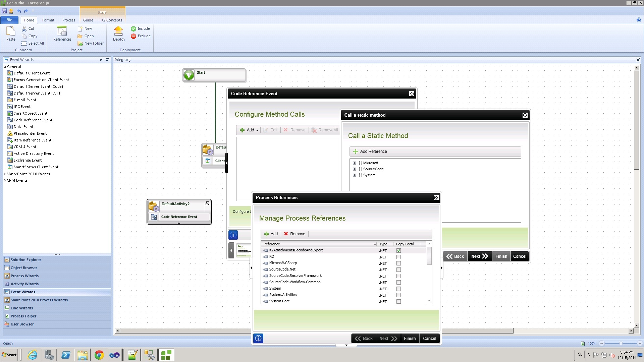The image size is (644, 362).
Task: Expand the SourceCode namespace node
Action: click(x=354, y=169)
